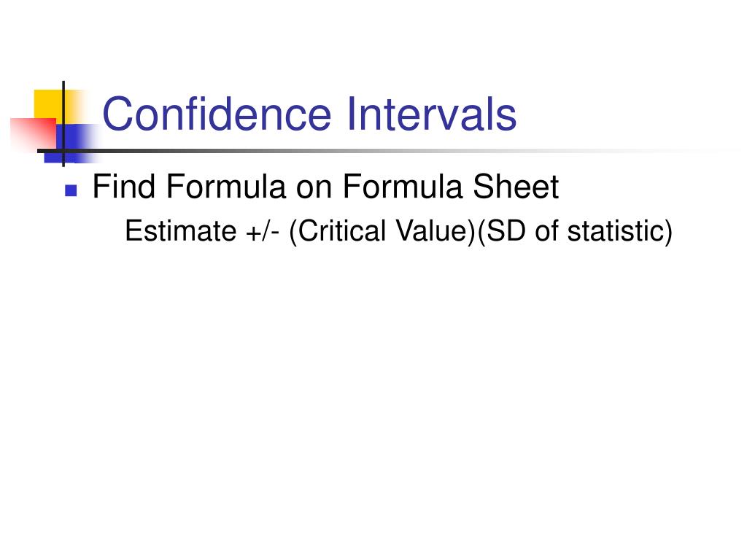Click the blue square bullet marker
This screenshot has width=747, height=560.
pos(71,191)
